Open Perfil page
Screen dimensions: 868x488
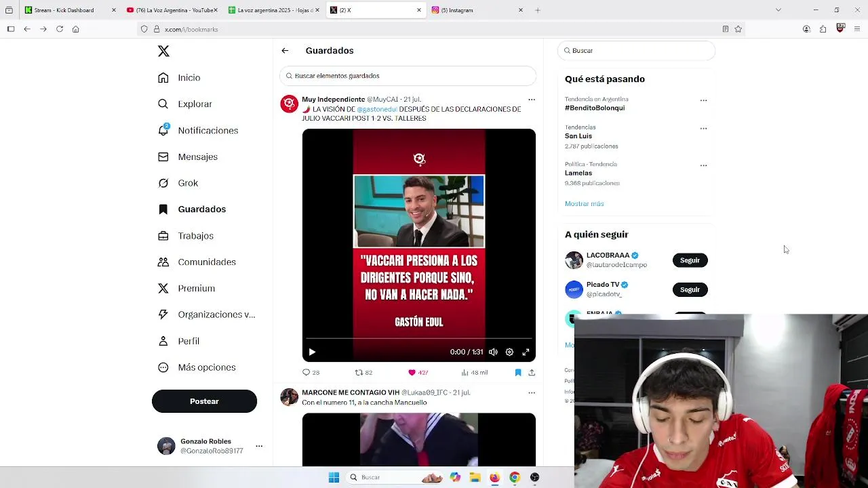coord(178,341)
